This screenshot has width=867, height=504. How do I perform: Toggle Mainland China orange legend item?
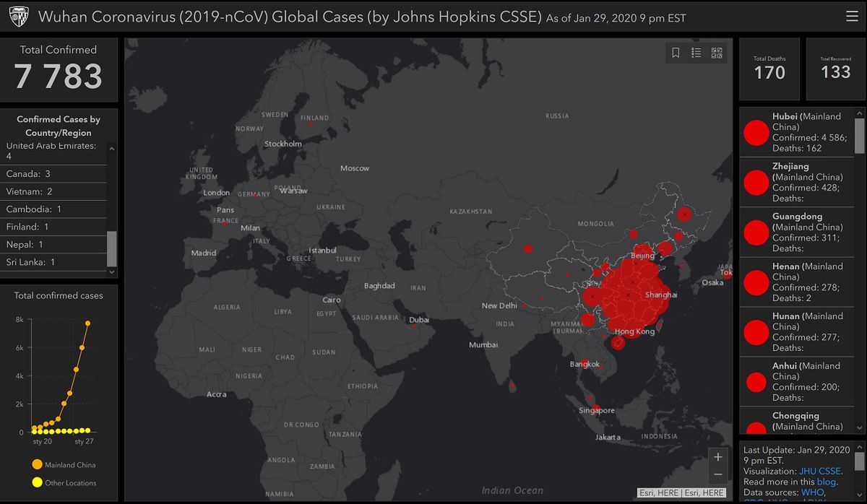64,465
